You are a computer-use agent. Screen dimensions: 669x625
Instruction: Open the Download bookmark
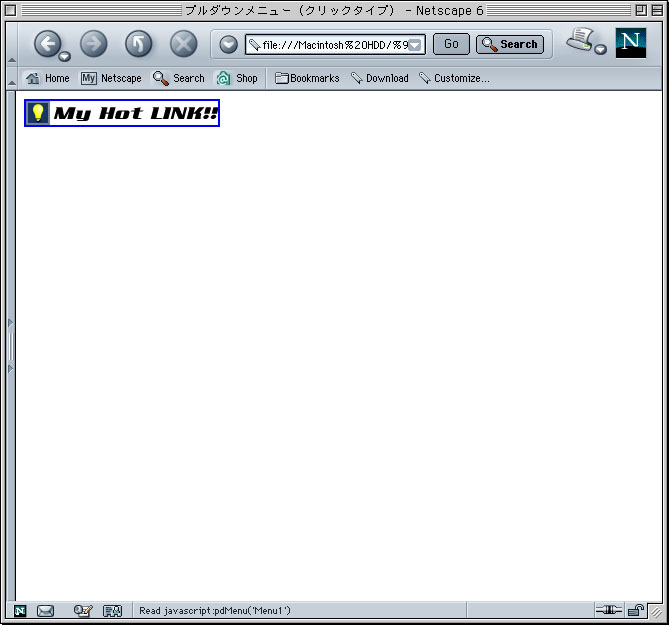380,78
